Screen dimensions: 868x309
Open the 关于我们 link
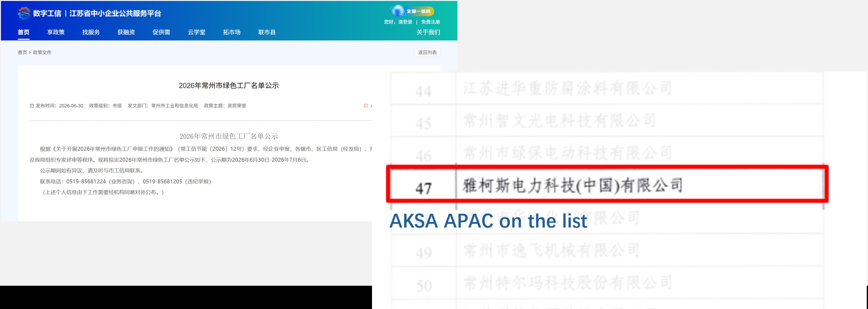pyautogui.click(x=428, y=32)
